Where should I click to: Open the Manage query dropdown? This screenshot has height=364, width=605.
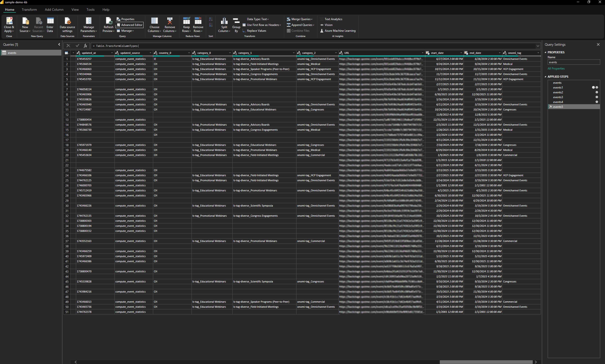point(125,31)
